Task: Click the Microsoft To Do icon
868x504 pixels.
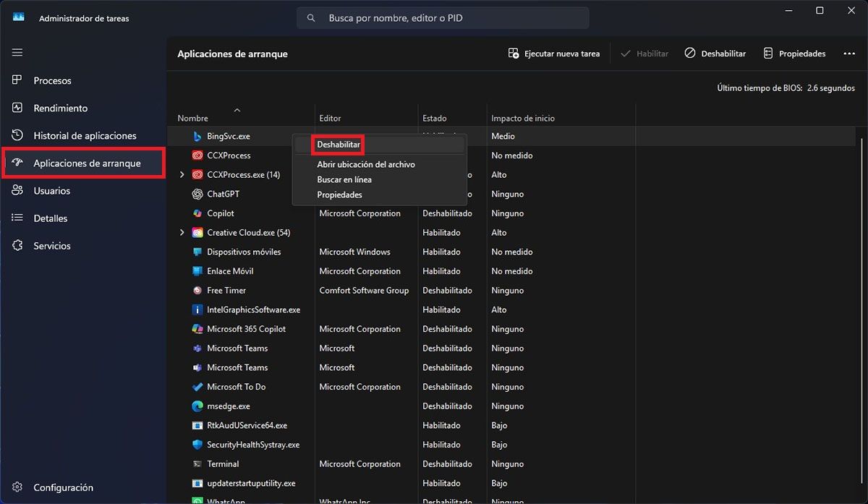Action: 197,387
